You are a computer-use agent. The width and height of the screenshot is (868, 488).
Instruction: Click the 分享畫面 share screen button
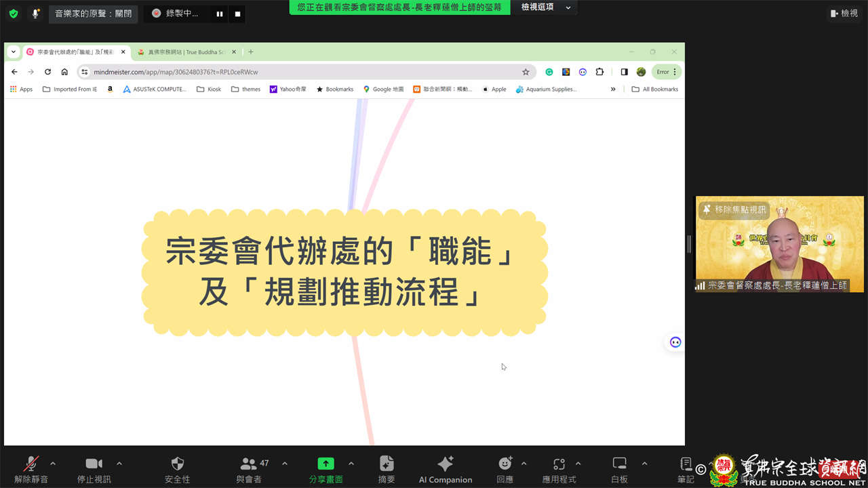coord(326,464)
